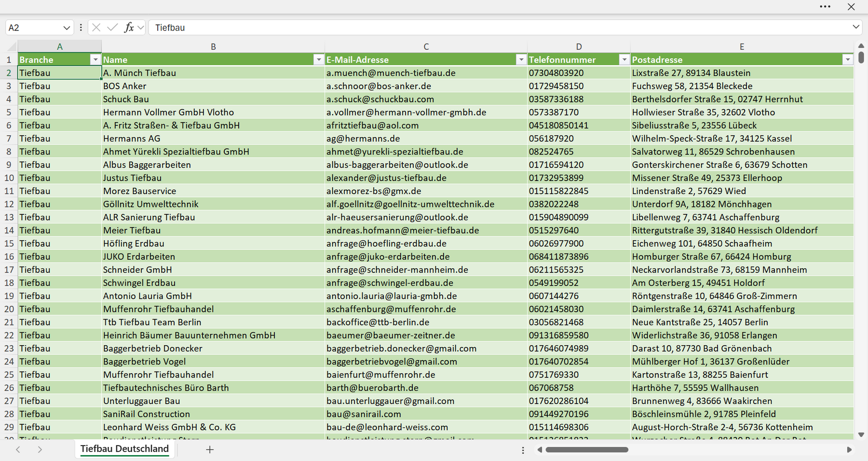The image size is (868, 461).
Task: Click the vertical dots left of the horizontal scrollbar
Action: point(523,450)
